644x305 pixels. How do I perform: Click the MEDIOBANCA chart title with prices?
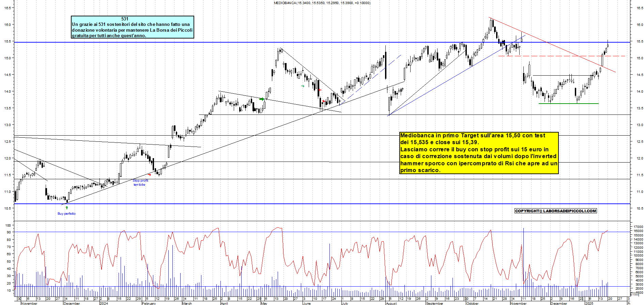322,3
